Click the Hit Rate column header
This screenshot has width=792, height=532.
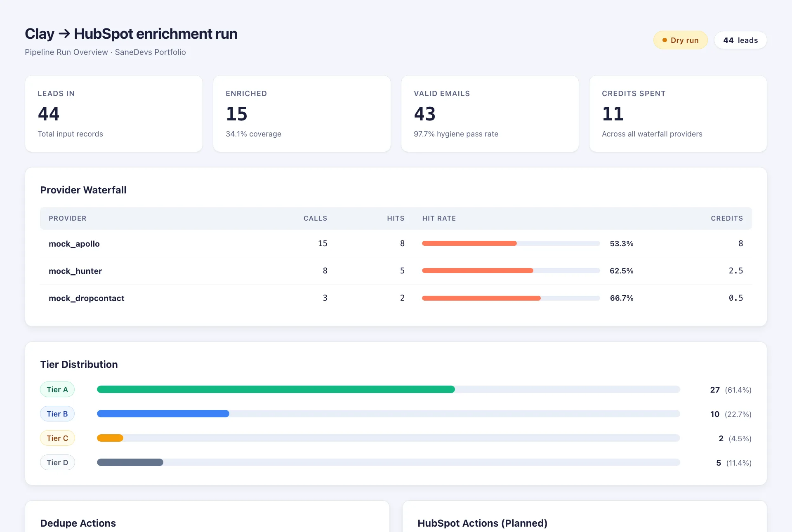(x=439, y=218)
